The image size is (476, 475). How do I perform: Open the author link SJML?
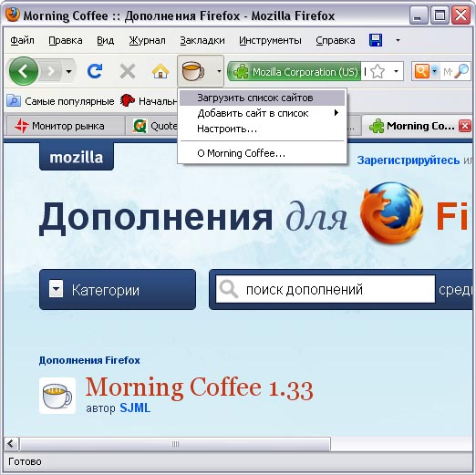[135, 408]
